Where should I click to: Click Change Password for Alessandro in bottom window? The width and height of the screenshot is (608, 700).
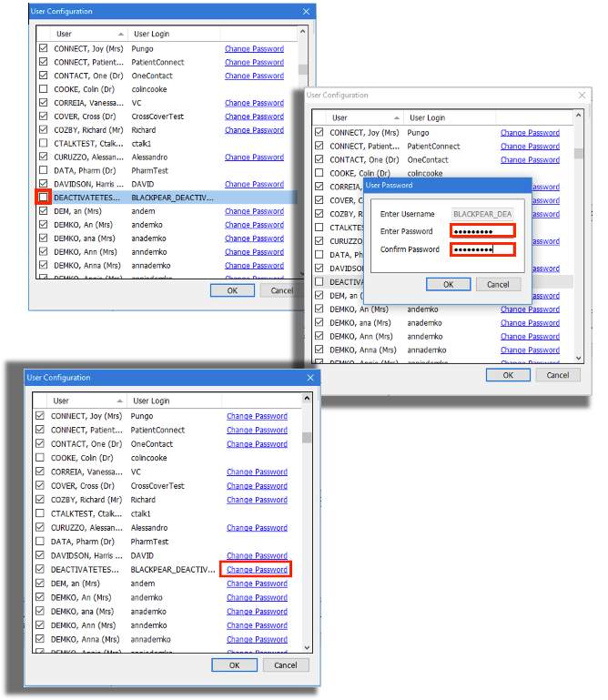point(257,528)
